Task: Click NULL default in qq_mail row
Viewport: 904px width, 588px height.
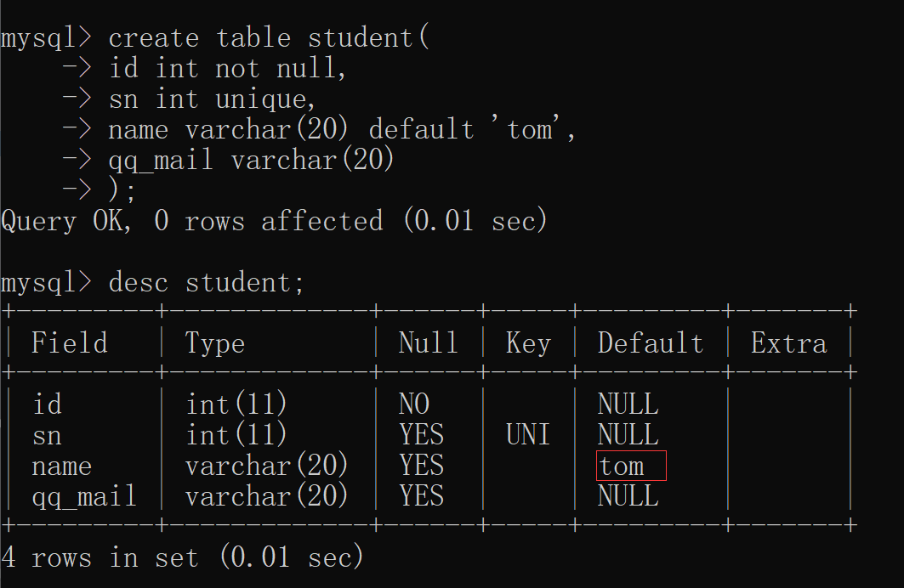Action: click(628, 496)
